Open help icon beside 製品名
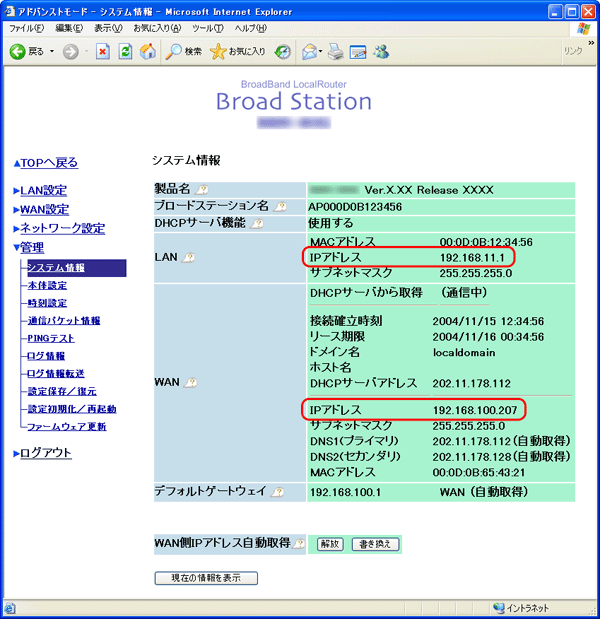 [202, 190]
